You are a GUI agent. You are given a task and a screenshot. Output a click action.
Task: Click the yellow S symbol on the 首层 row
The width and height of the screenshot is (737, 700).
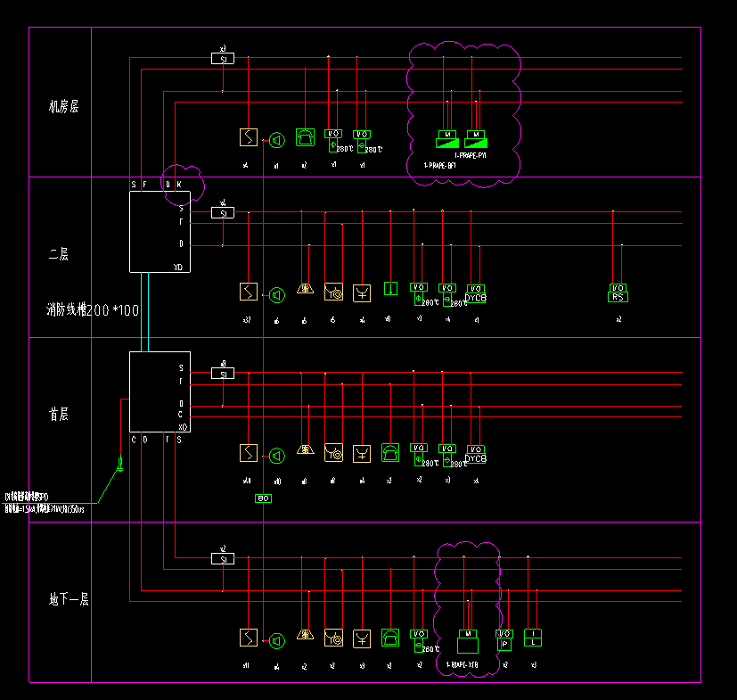tap(249, 453)
